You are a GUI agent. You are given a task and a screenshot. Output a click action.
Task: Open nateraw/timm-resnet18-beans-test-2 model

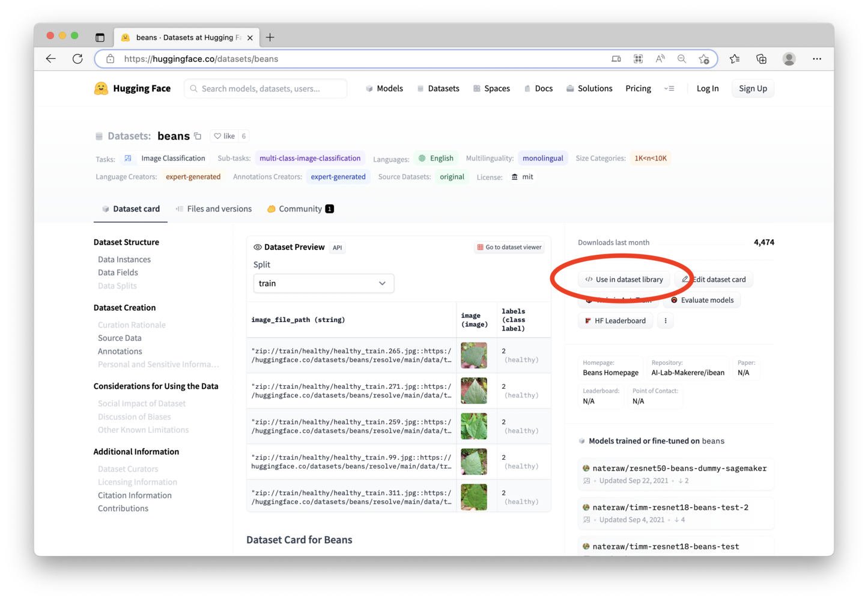676,513
